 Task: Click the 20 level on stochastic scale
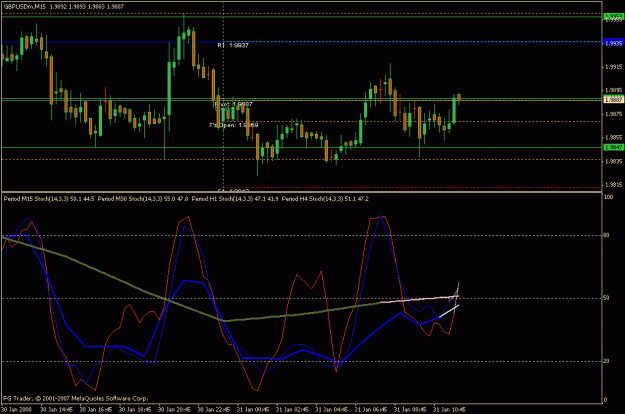[607, 361]
